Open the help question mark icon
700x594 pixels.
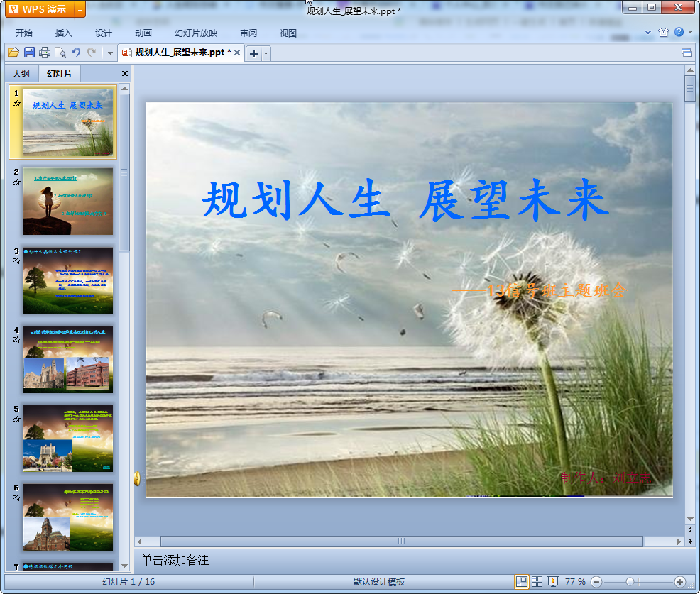coord(679,32)
